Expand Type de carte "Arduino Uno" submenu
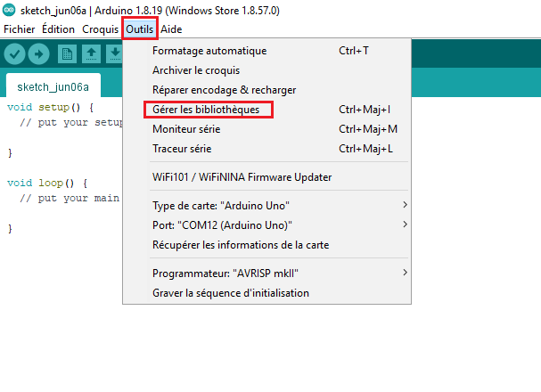 [266, 206]
